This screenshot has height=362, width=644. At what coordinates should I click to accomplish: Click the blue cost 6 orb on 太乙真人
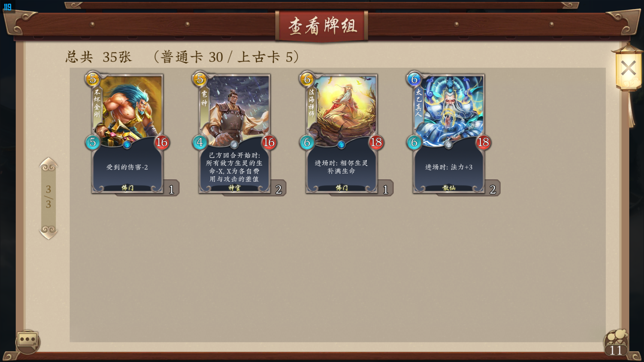tap(414, 79)
